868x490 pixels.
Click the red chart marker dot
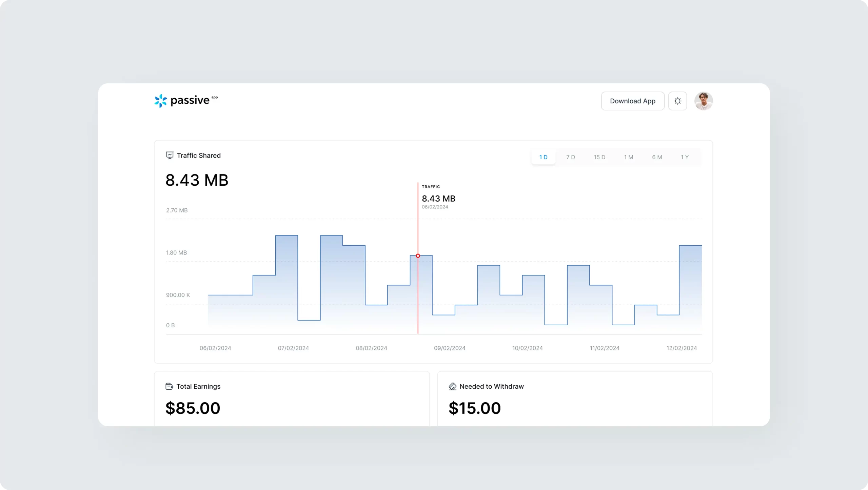tap(418, 256)
